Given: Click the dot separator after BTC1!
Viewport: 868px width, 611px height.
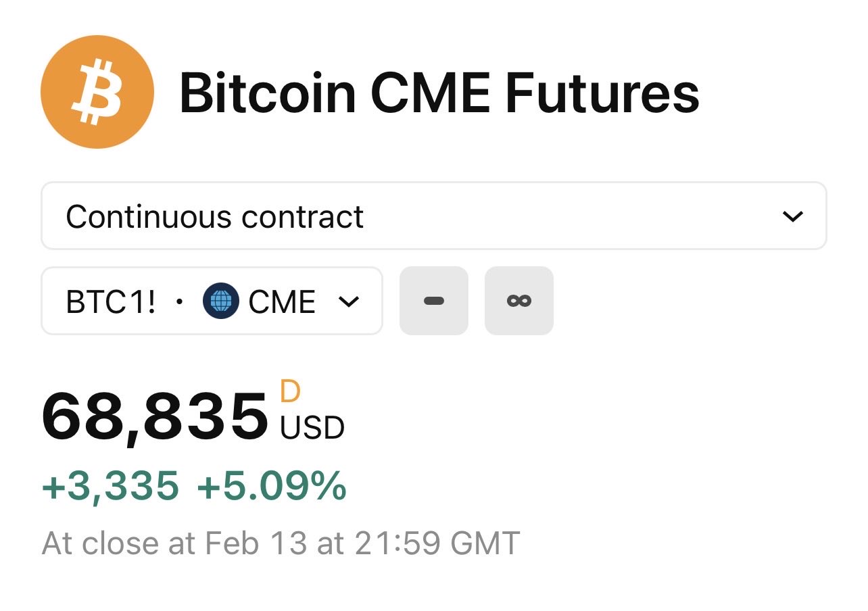Looking at the screenshot, I should pos(179,302).
